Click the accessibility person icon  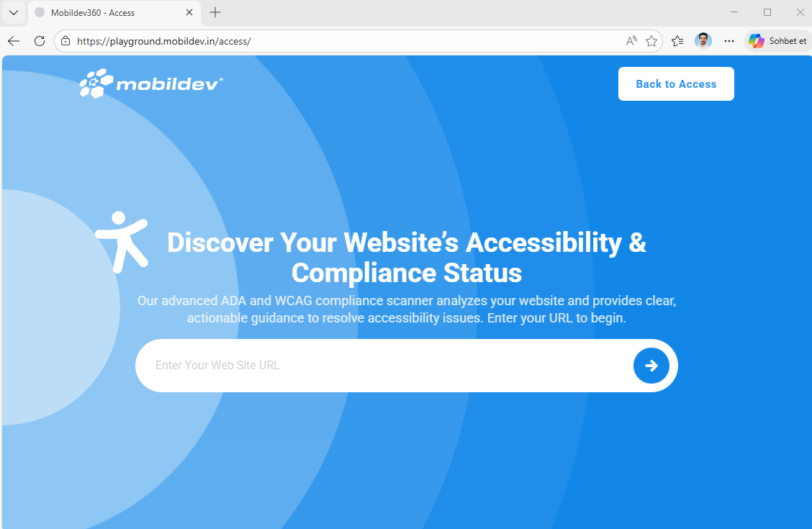(122, 242)
